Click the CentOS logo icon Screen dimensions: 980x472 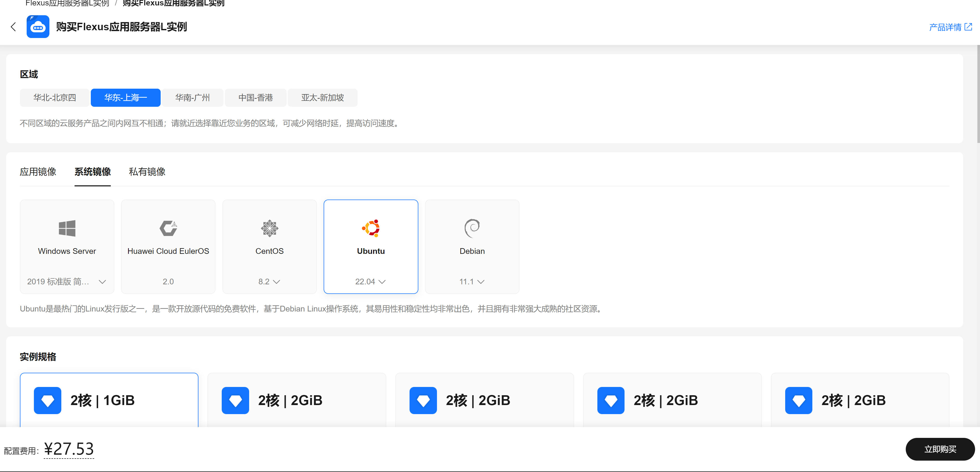269,228
